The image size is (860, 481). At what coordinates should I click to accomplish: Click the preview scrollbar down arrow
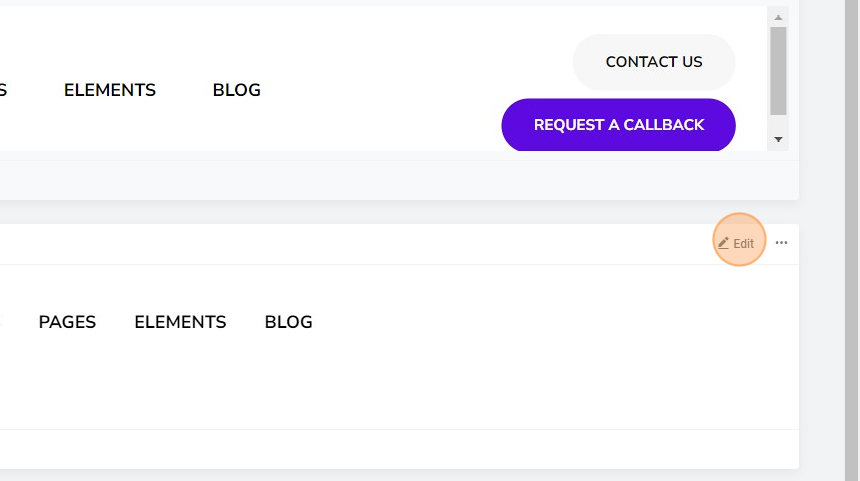click(x=778, y=139)
